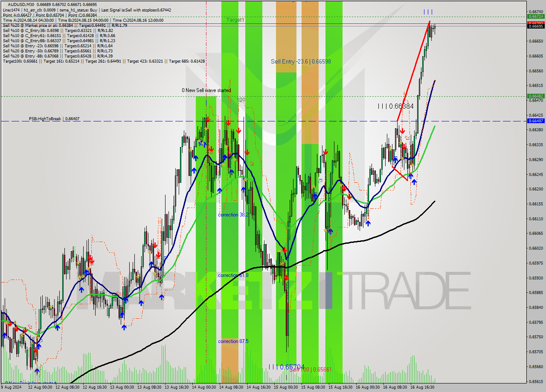The image size is (546, 392).
Task: Click the 'Sell %10 @ C_Entry38: 0.6598' line
Action: [58, 31]
